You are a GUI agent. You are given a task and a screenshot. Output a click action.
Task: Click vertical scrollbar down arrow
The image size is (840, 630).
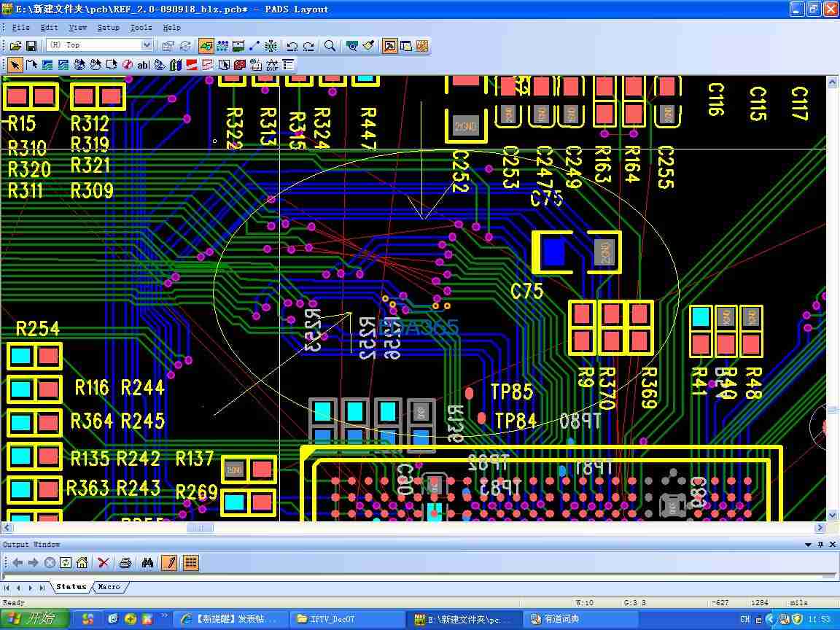click(832, 516)
